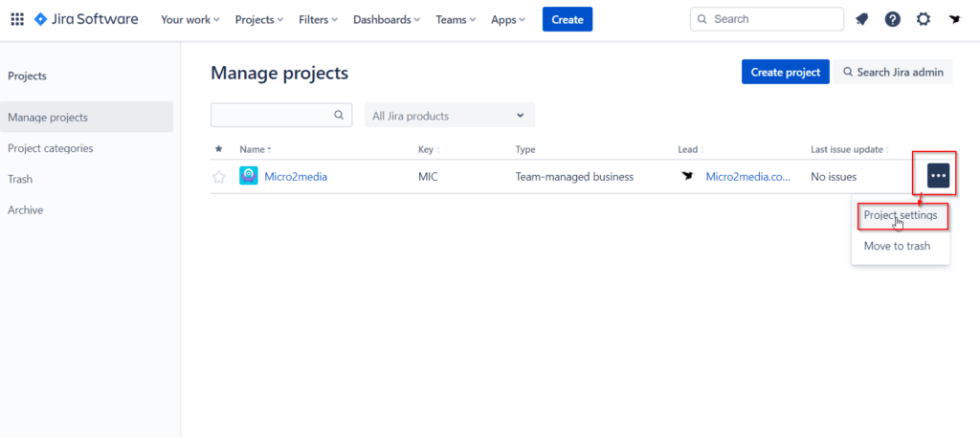Focus the project name filter field
Screen dimensions: 980x437
coord(281,116)
